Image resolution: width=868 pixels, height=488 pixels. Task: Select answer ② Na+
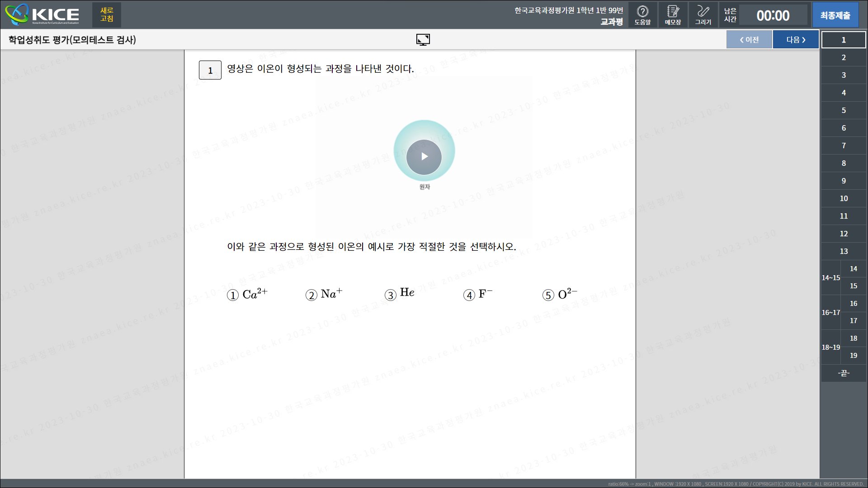pos(323,295)
